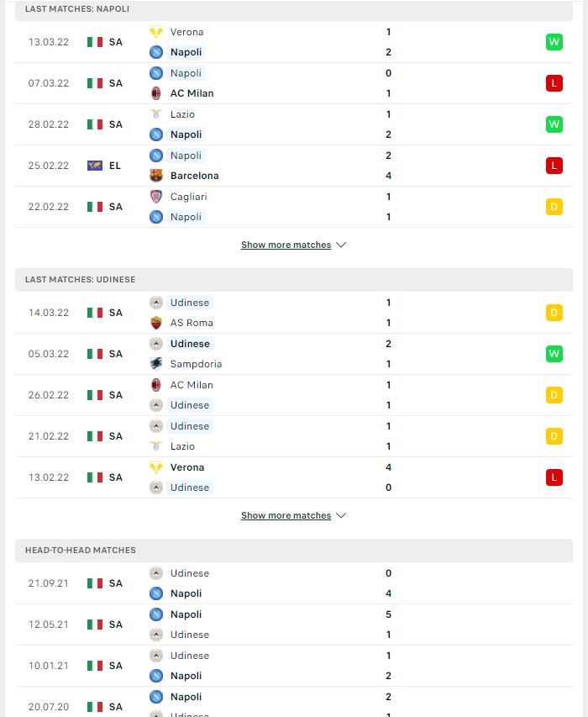
Task: Expand more Udinese matches with the chevron
Action: [341, 515]
